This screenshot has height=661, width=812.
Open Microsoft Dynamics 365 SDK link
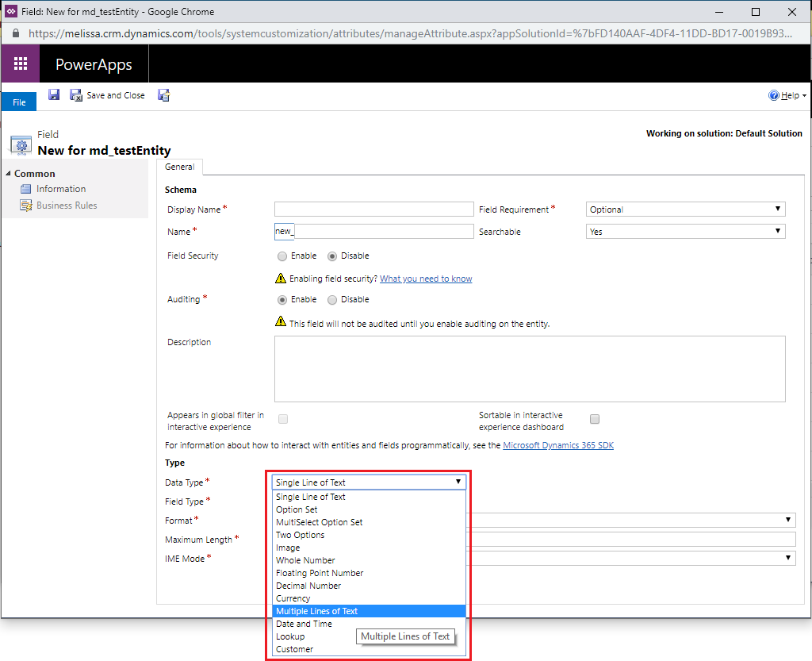(558, 445)
